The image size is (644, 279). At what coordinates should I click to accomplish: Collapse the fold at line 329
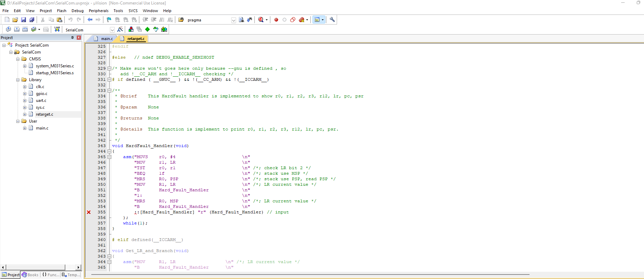[109, 68]
